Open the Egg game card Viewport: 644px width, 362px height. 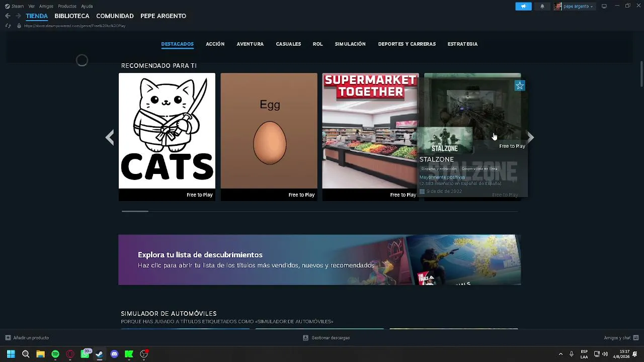tap(269, 137)
